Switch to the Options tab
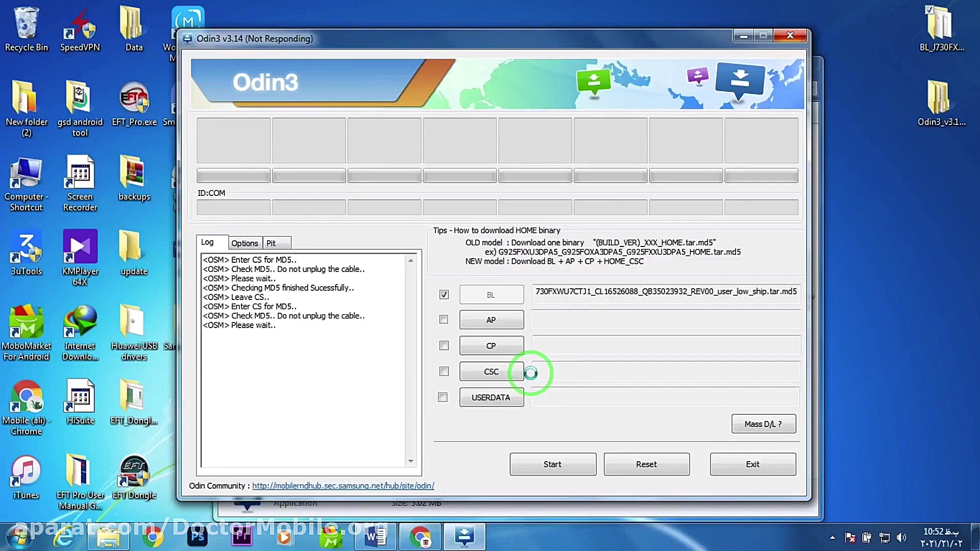980x551 pixels. pyautogui.click(x=244, y=243)
